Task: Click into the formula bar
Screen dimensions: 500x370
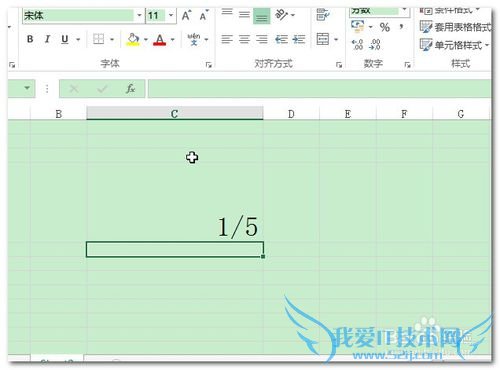Action: tap(319, 89)
